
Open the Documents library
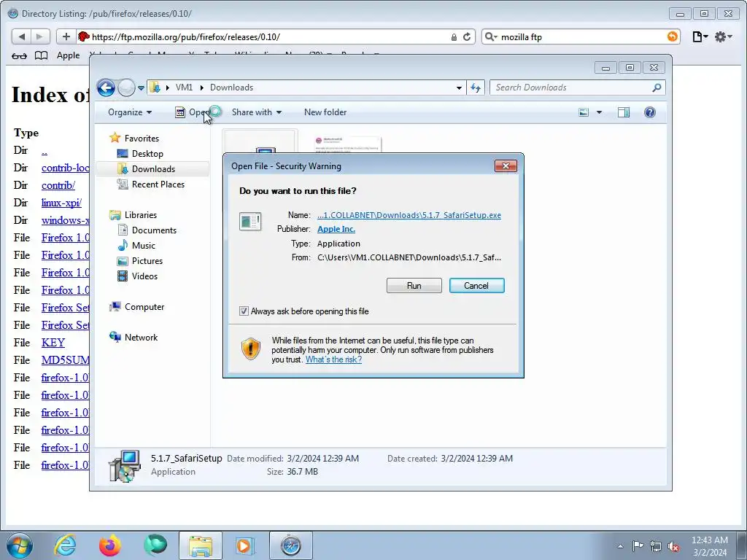[x=154, y=230]
